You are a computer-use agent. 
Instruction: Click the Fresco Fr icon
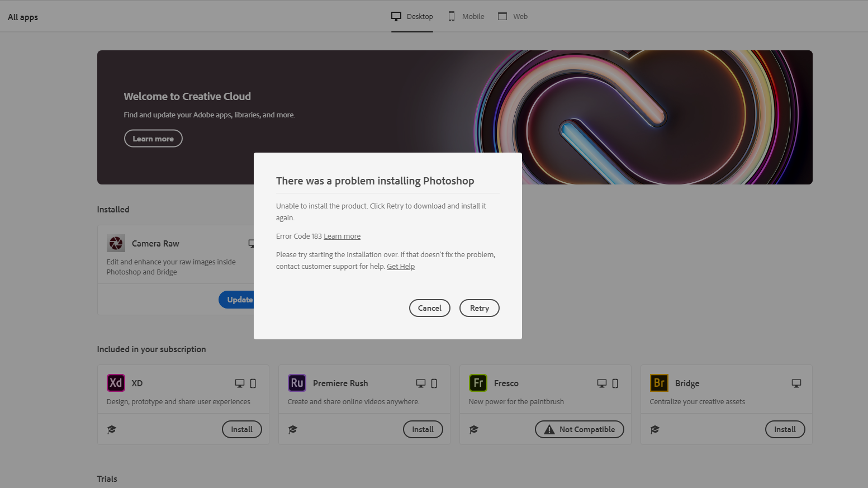pos(478,383)
